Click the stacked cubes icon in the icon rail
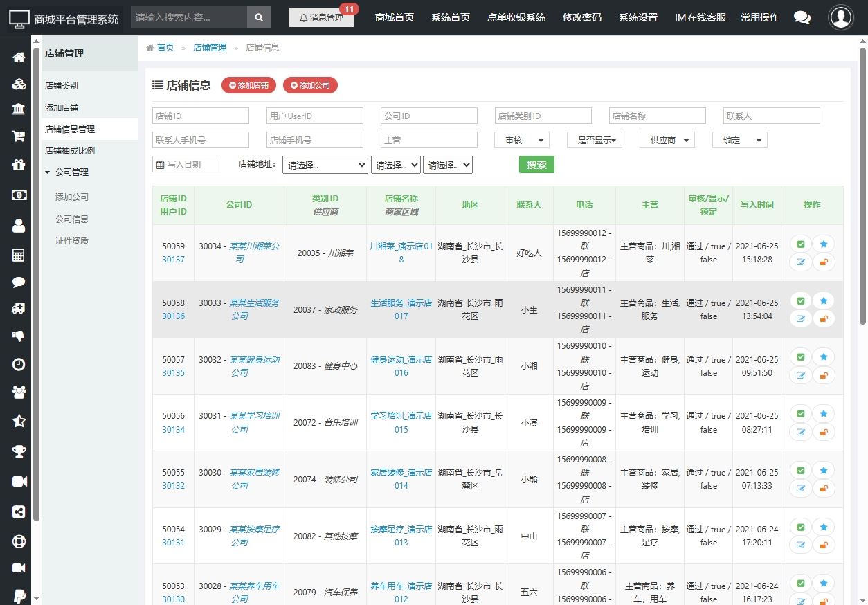This screenshot has height=605, width=868. click(x=19, y=84)
